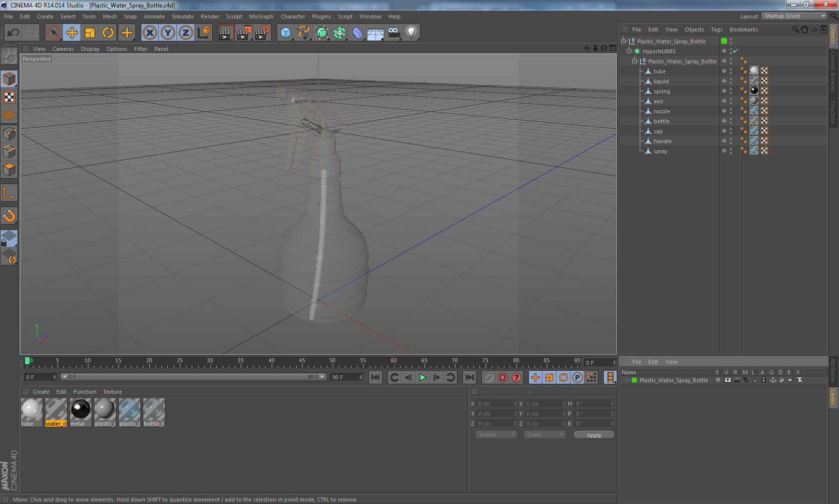Open floor/environment objects icon

376,33
